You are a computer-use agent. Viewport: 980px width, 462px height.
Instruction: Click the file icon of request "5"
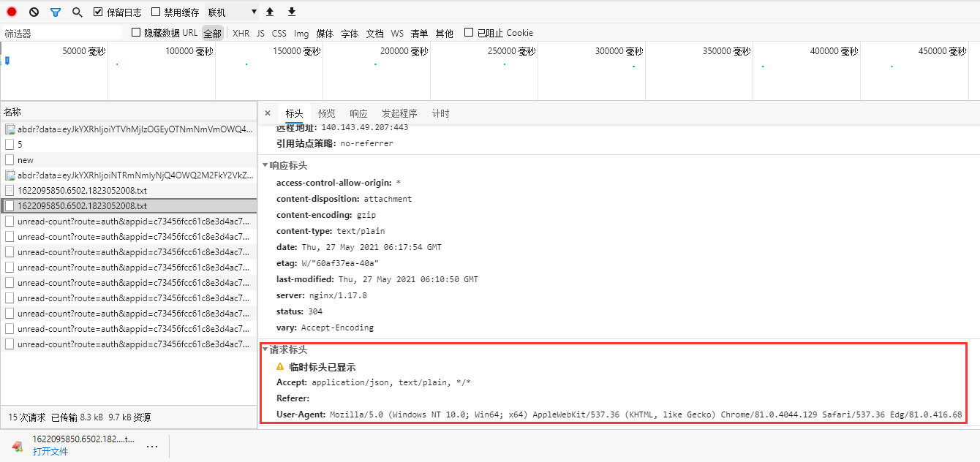10,145
